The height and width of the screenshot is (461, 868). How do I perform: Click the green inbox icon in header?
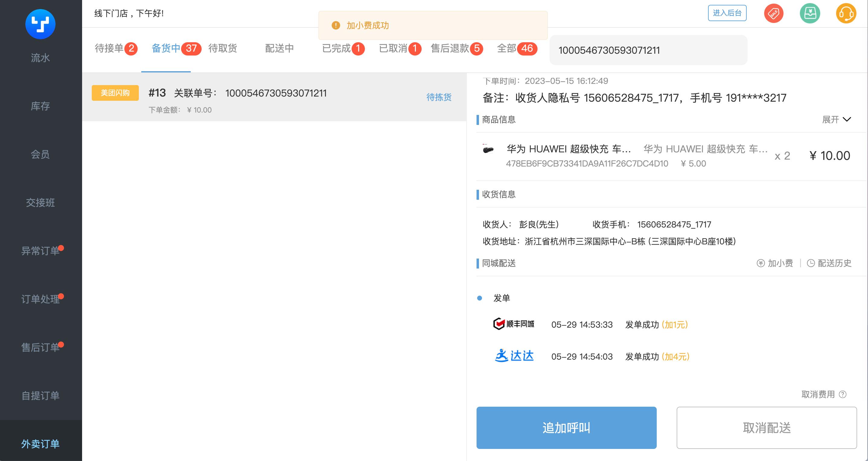[x=810, y=13]
